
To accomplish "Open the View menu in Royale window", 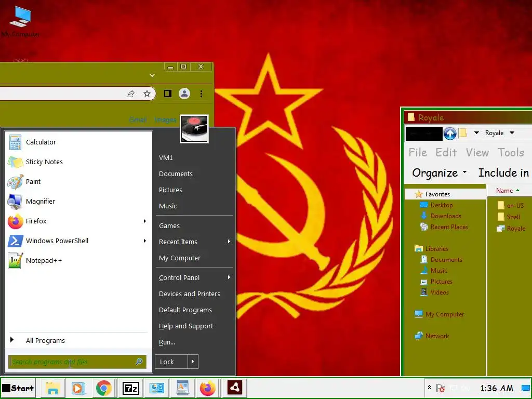I will pos(477,152).
